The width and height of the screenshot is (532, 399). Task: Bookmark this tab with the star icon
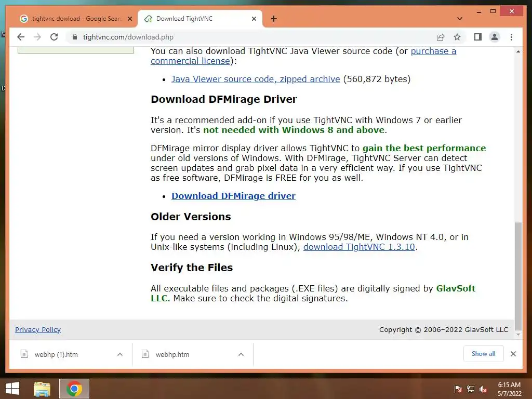[457, 37]
